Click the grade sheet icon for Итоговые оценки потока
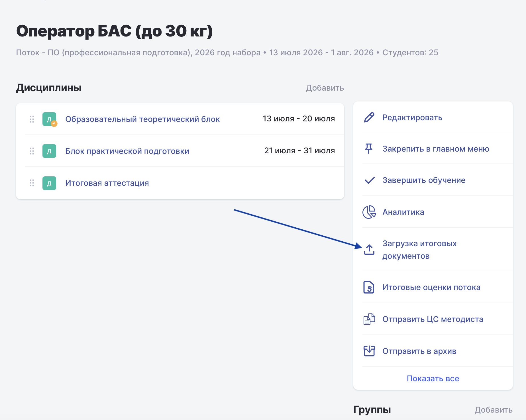 (x=369, y=287)
